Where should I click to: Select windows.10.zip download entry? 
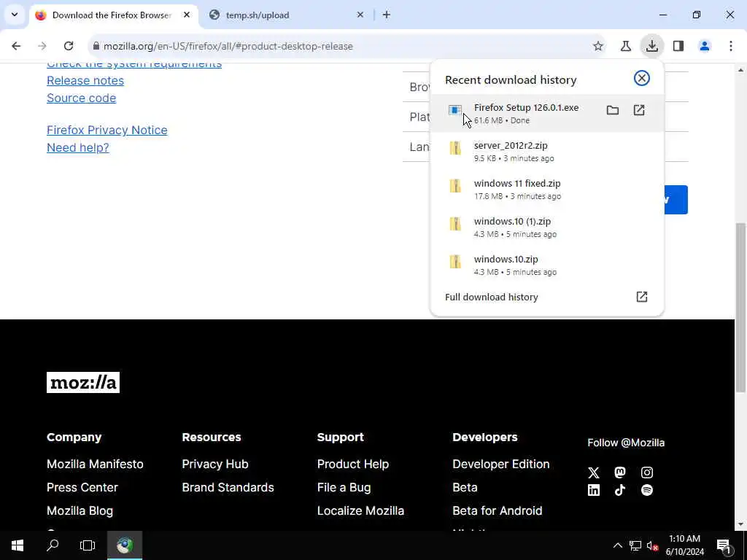click(547, 265)
